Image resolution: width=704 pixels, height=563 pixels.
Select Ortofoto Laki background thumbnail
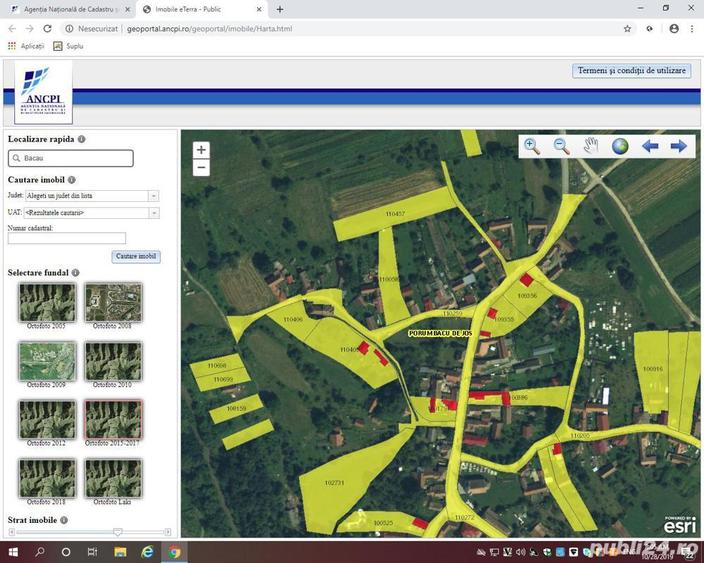[x=113, y=478]
